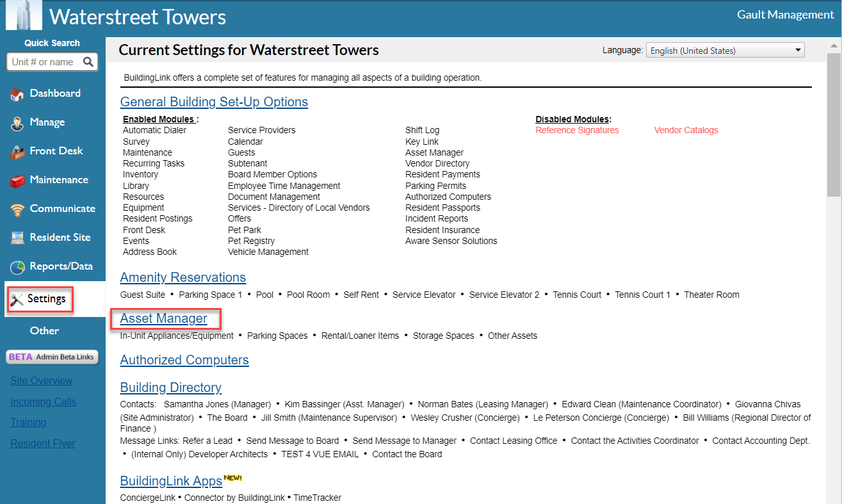
Task: Click the Aware Sensor Solutions entry
Action: (x=451, y=241)
